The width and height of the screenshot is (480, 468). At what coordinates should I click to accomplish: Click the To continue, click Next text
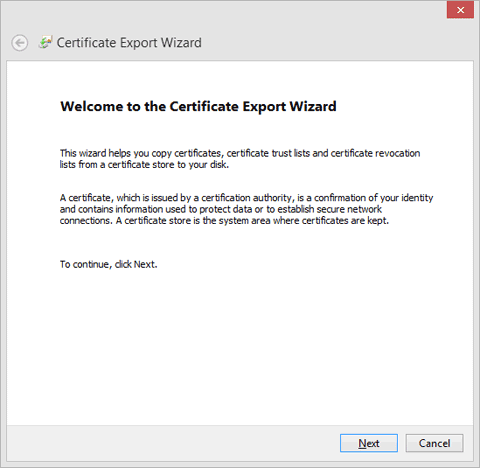click(109, 264)
